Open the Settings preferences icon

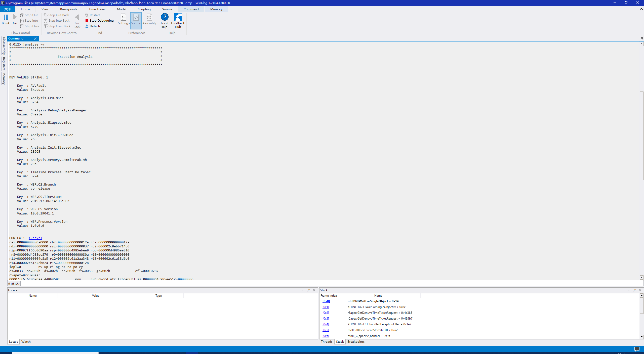tap(124, 17)
